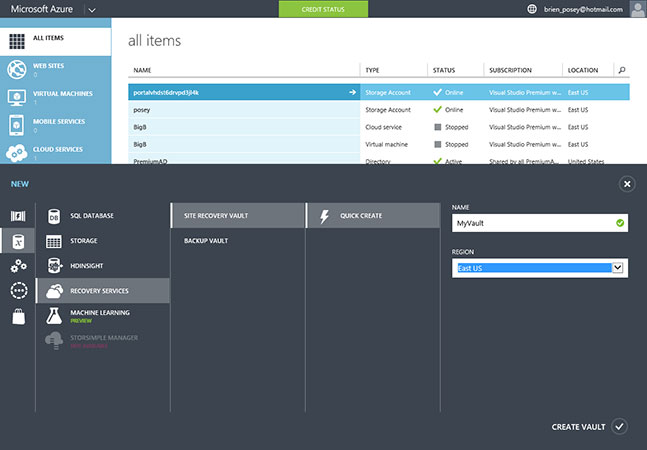Click the Quick Create lightning icon
This screenshot has width=647, height=450.
click(324, 216)
